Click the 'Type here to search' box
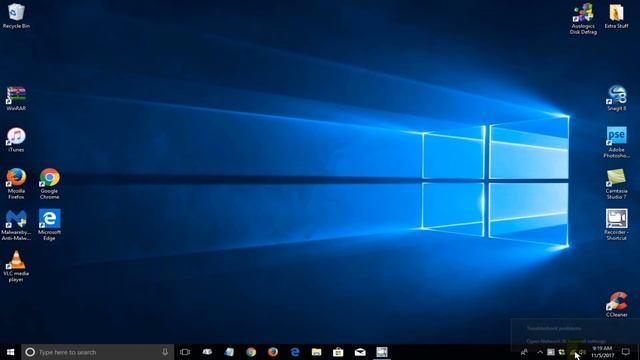640x360 pixels. click(98, 352)
